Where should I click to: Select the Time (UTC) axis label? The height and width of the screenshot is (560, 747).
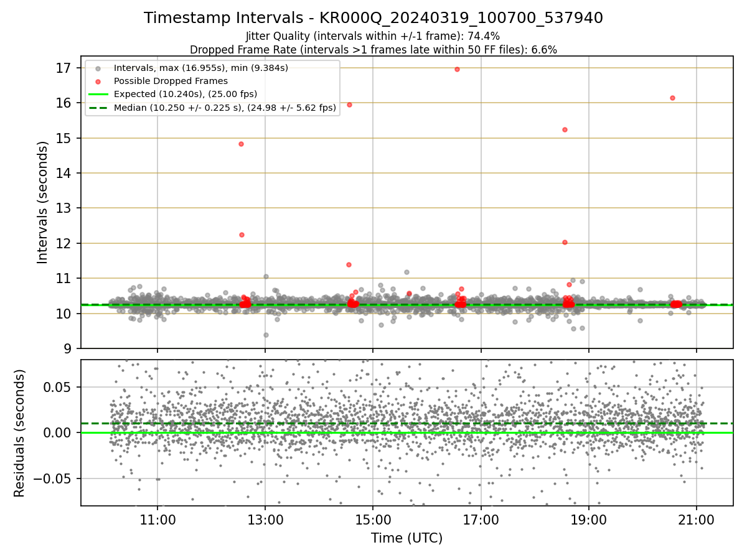(406, 538)
